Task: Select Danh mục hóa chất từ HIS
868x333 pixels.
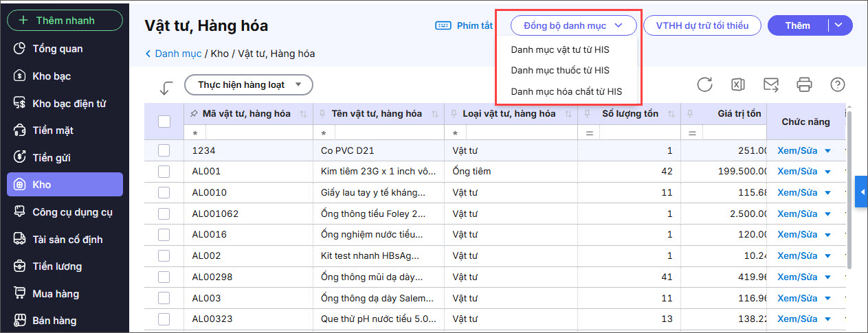Action: [x=566, y=91]
